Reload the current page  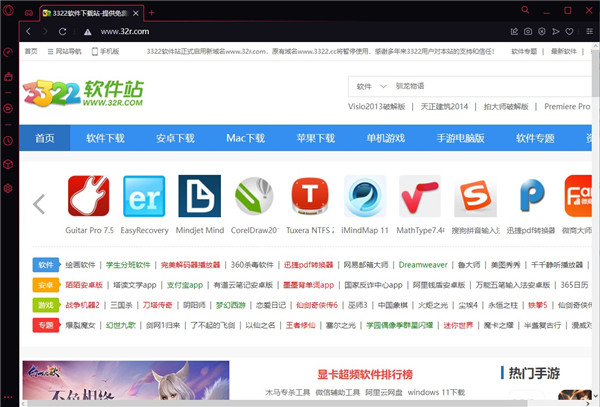point(62,31)
